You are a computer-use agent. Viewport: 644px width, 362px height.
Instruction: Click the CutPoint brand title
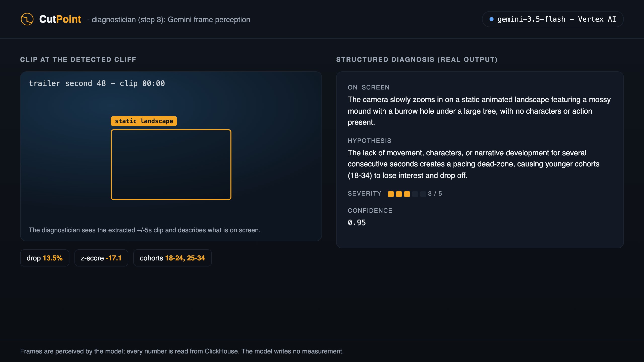tap(60, 19)
